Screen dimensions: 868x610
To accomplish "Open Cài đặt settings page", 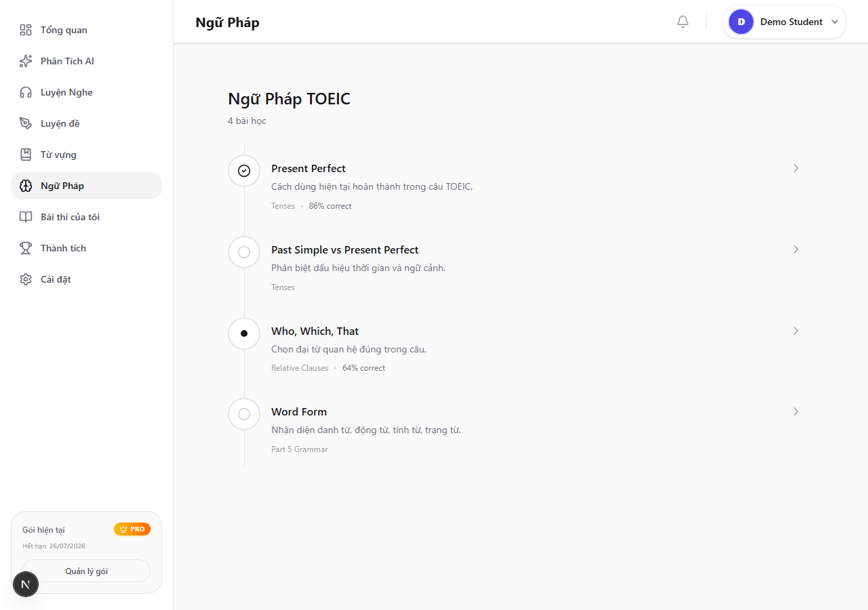I will coord(86,279).
